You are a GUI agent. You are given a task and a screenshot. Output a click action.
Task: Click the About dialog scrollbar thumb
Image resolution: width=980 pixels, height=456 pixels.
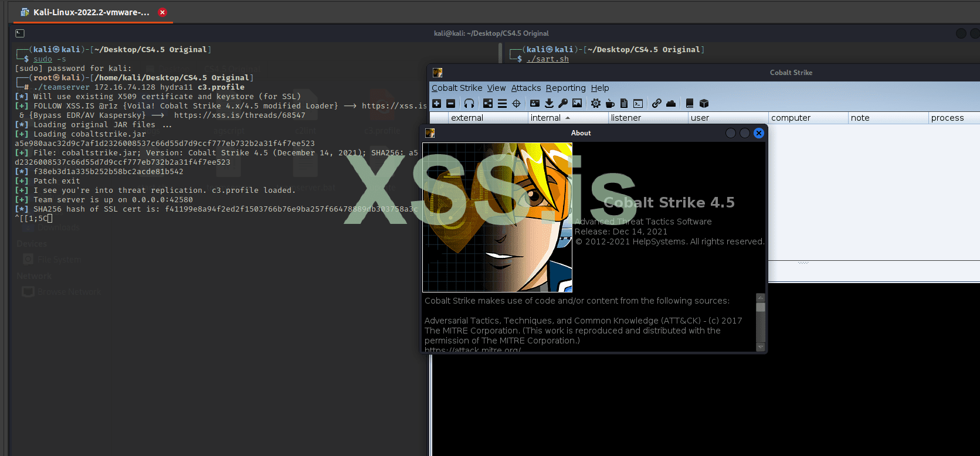pyautogui.click(x=761, y=307)
